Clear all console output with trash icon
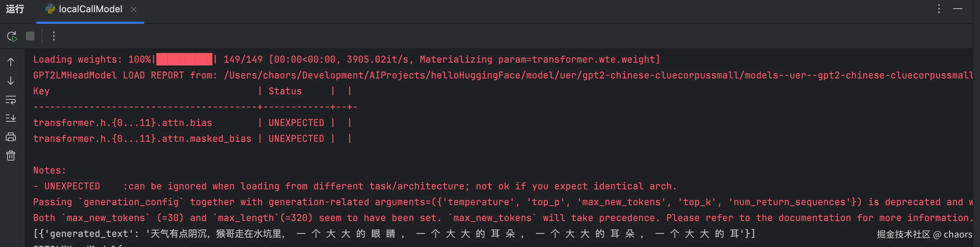980x247 pixels. coord(11,156)
